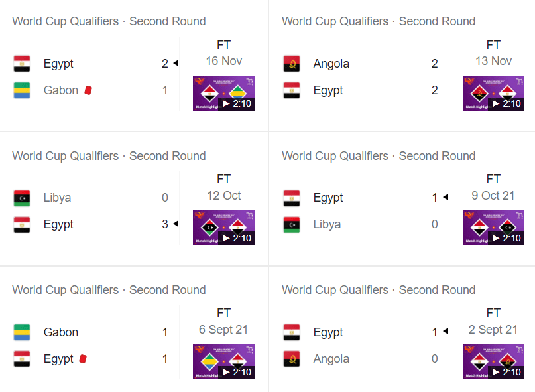Watch the Gabon vs Egypt 6 Sept 21 highlights
This screenshot has width=535, height=392.
[x=223, y=361]
